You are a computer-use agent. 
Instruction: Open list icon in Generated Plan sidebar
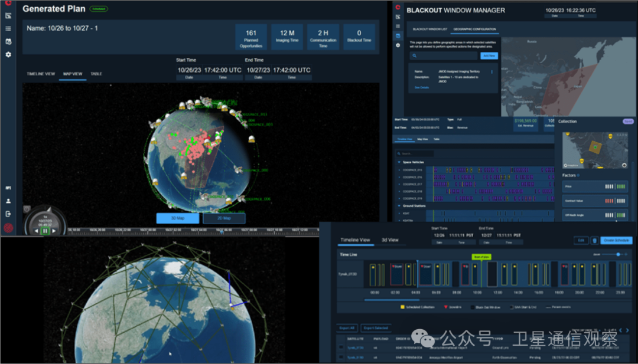pyautogui.click(x=8, y=28)
